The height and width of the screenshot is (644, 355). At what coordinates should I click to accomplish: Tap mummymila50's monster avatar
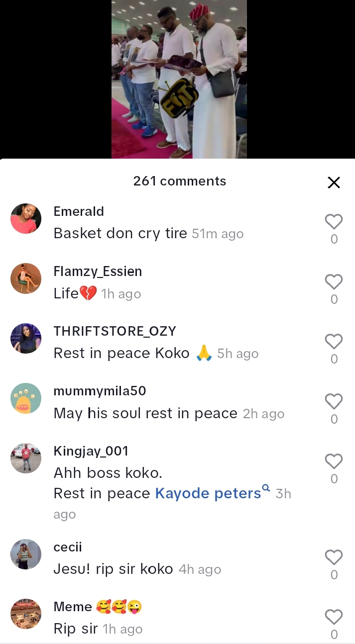coord(26,398)
